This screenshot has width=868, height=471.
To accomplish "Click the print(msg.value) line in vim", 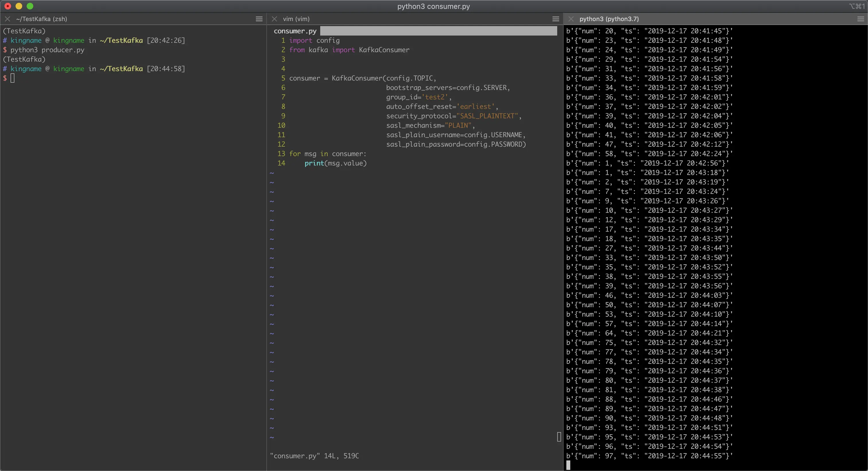I will (335, 163).
